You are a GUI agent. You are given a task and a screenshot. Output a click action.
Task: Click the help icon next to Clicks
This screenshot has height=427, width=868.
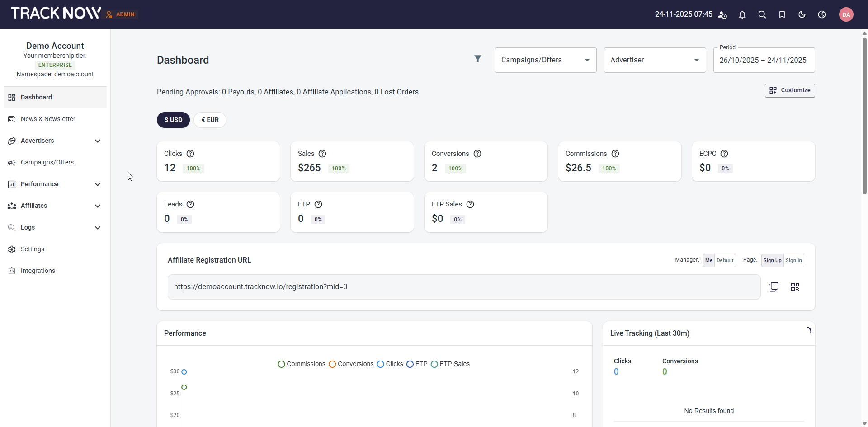[190, 154]
